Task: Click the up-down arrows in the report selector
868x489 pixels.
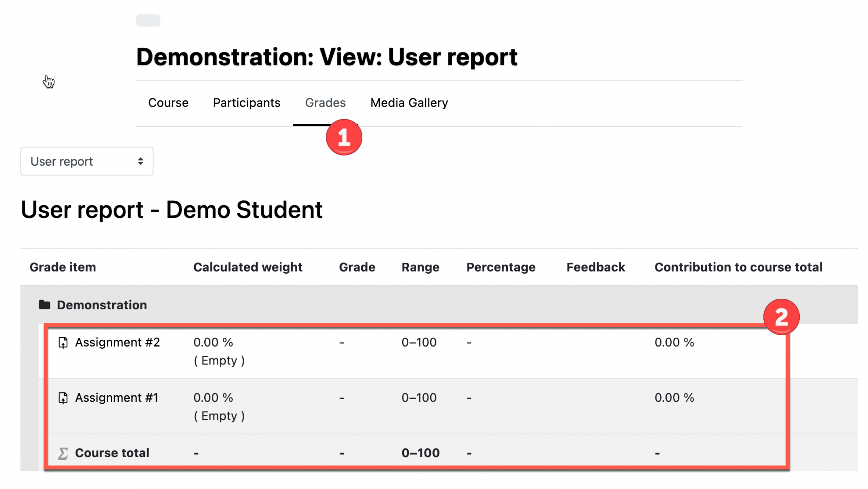Action: click(140, 161)
